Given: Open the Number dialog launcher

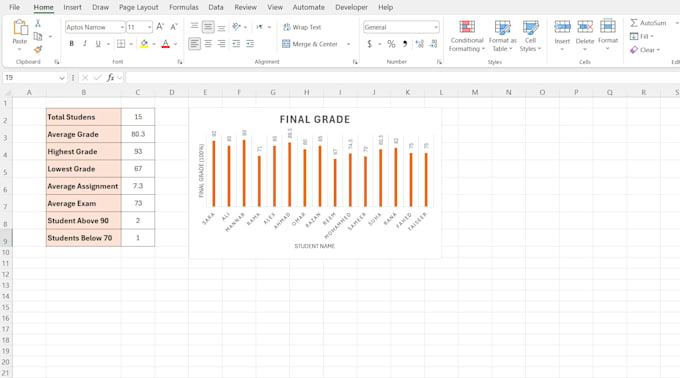Looking at the screenshot, I should point(439,62).
